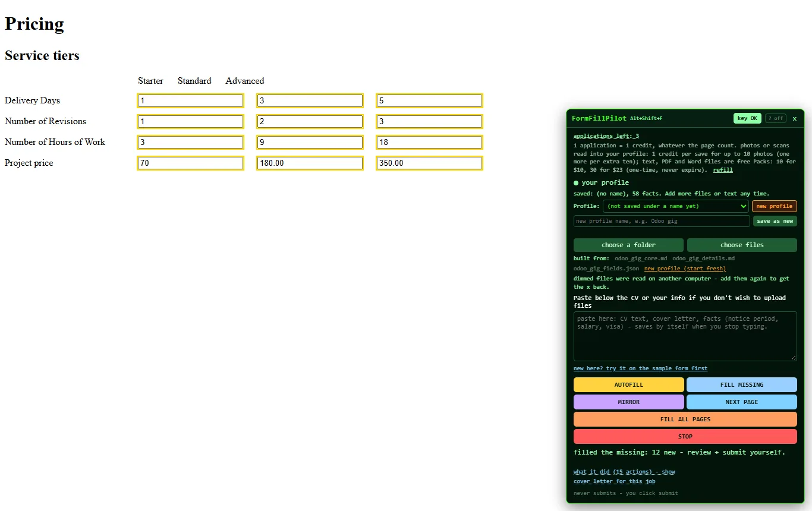
Task: Click Starter Number of Revisions field
Action: tap(190, 122)
